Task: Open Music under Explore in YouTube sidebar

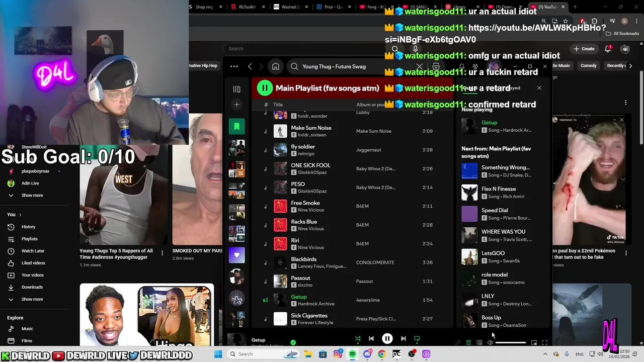Action: click(27, 329)
